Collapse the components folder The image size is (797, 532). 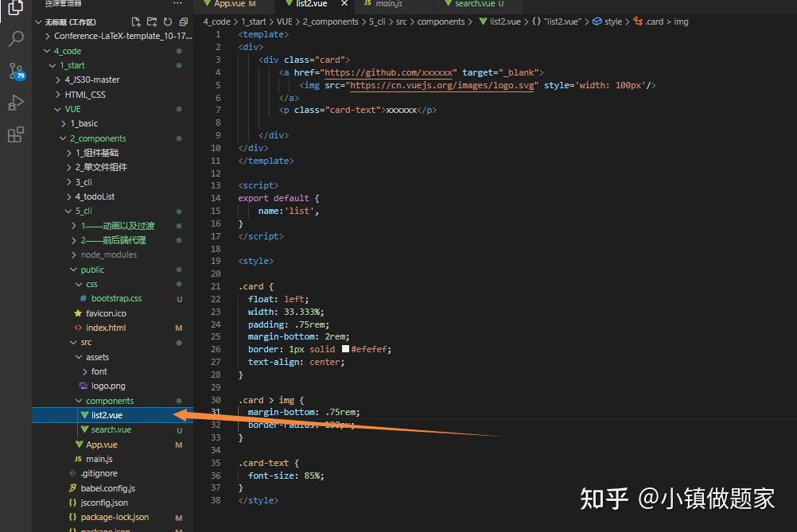[x=79, y=401]
